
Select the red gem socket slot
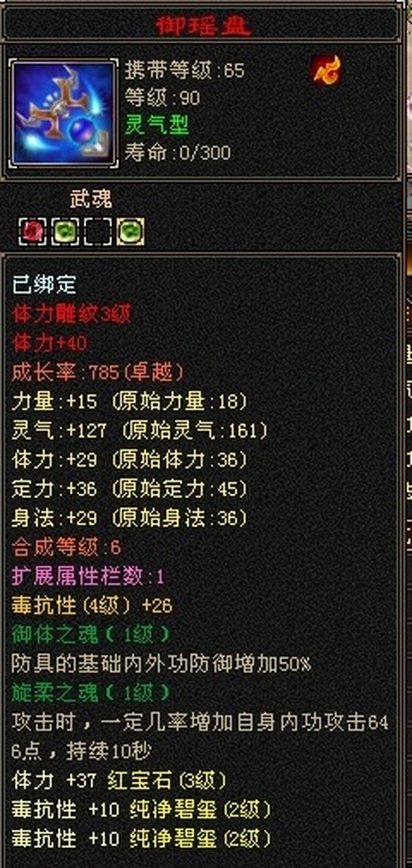pyautogui.click(x=32, y=231)
